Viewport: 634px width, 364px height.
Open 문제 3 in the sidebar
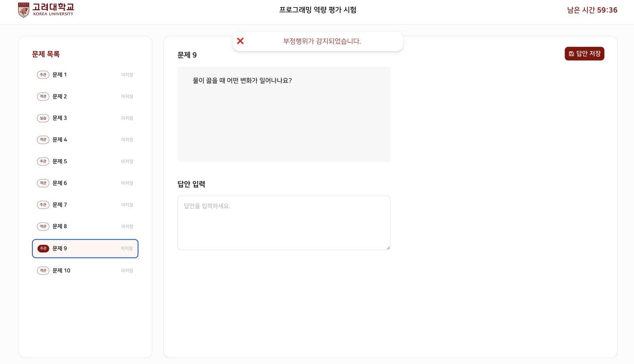coord(59,118)
